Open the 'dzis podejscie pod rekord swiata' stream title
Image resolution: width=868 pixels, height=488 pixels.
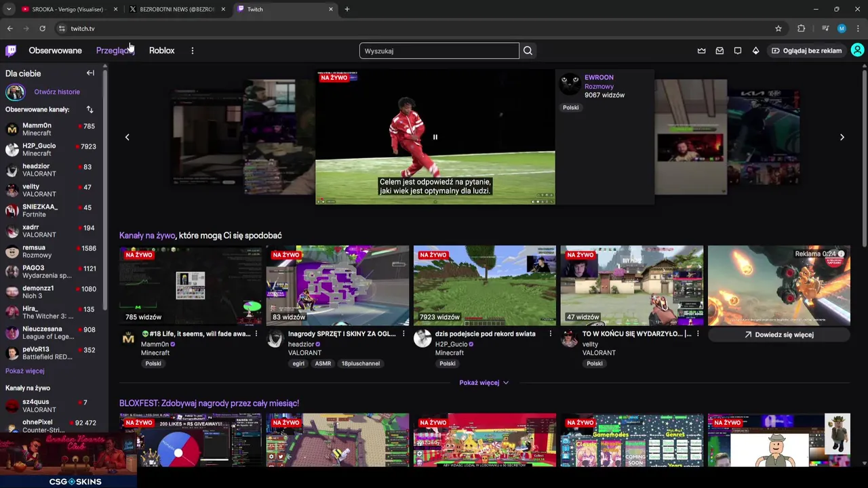(485, 333)
